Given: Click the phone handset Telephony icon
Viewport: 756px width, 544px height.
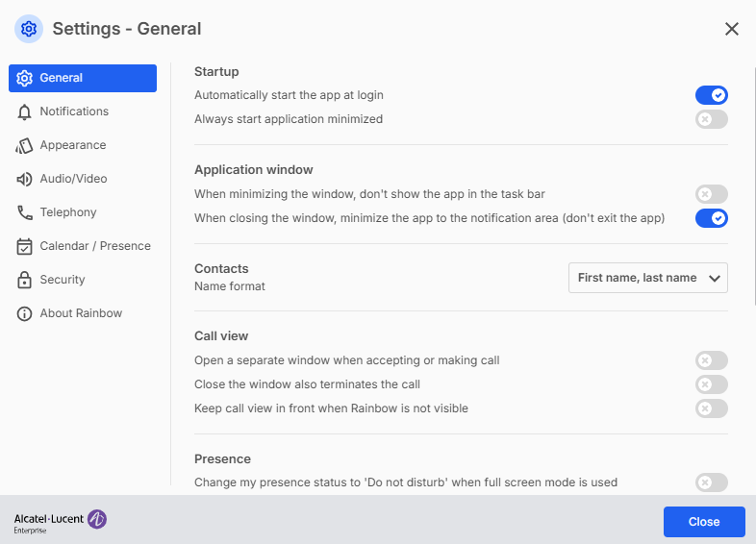Looking at the screenshot, I should tap(24, 212).
